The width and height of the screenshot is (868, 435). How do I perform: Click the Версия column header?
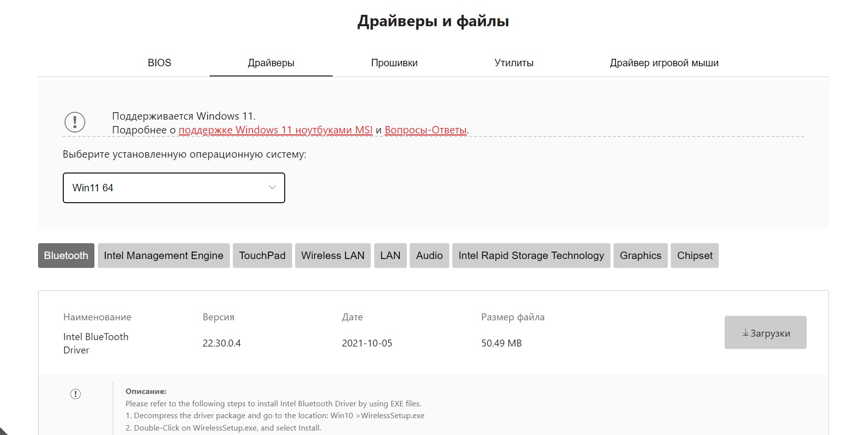tap(218, 317)
